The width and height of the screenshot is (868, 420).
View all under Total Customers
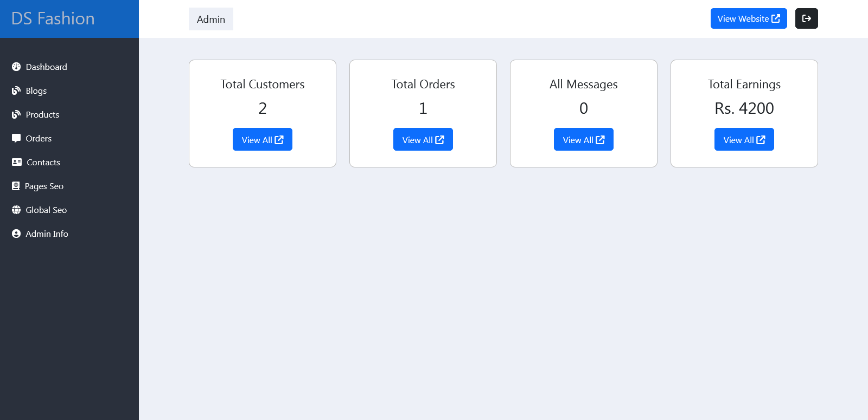[x=263, y=139]
